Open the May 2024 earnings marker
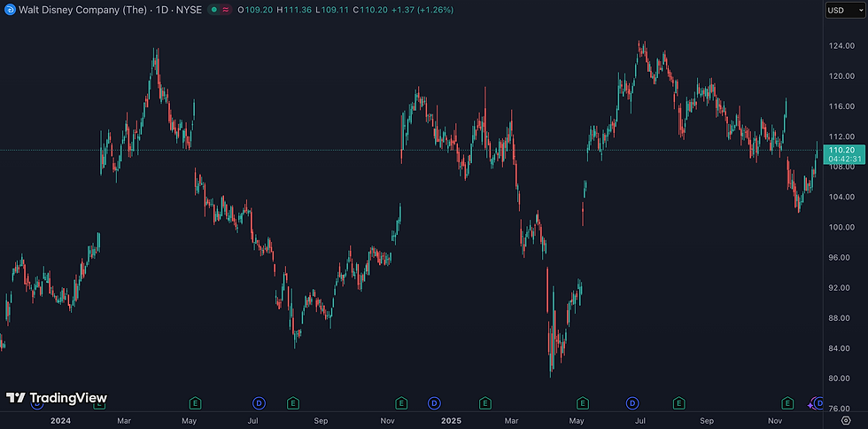The height and width of the screenshot is (429, 868). (195, 403)
